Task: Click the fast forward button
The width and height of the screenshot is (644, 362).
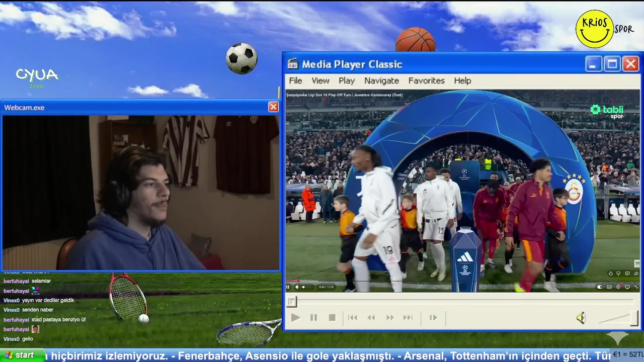Action: (390, 318)
